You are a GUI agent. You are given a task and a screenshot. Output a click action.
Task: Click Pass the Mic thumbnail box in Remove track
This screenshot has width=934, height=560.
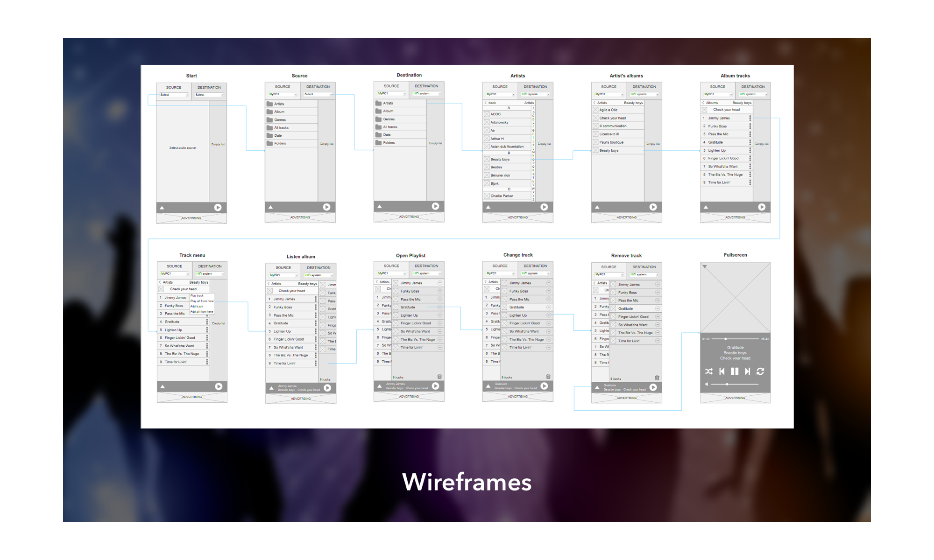coord(613,301)
